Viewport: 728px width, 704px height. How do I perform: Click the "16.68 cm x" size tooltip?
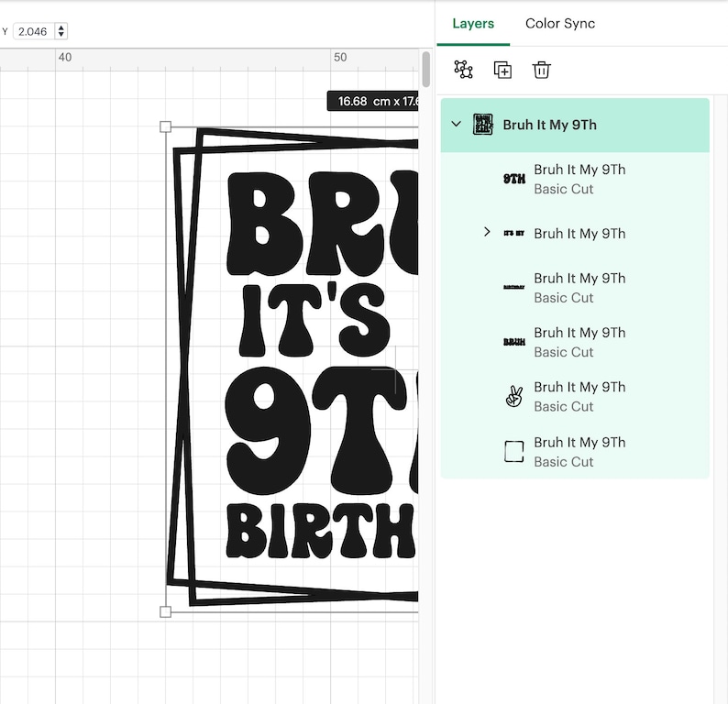coord(373,101)
